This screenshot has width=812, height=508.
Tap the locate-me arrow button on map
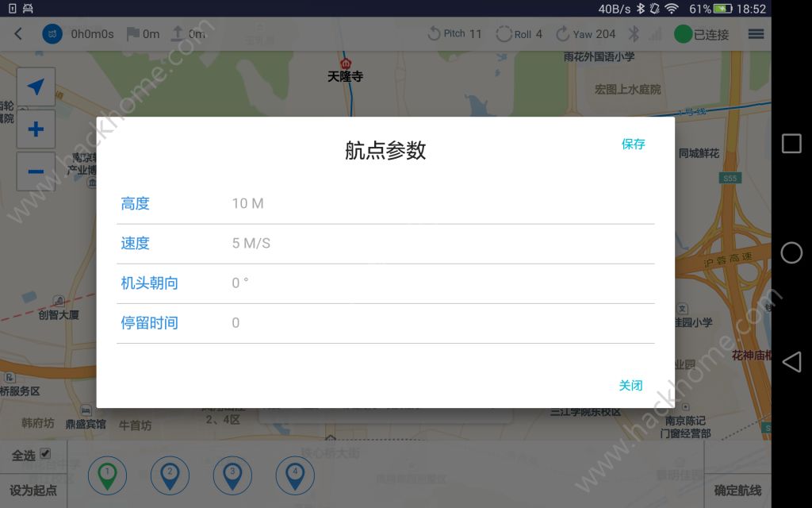coord(36,87)
